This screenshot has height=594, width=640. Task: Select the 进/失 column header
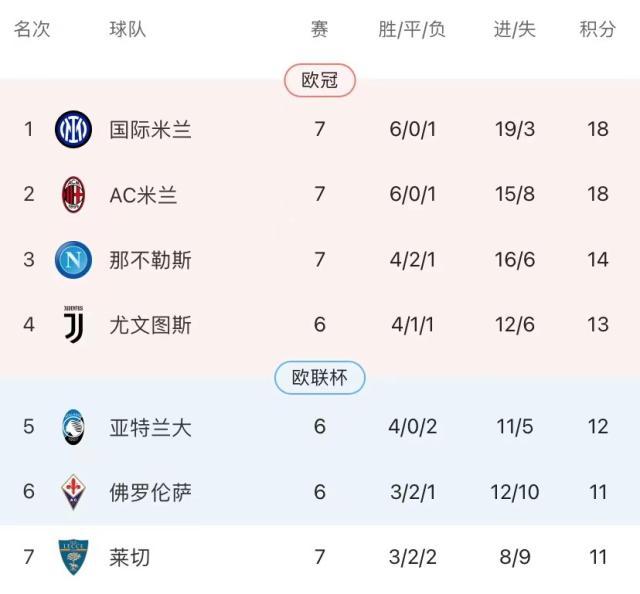pyautogui.click(x=514, y=30)
